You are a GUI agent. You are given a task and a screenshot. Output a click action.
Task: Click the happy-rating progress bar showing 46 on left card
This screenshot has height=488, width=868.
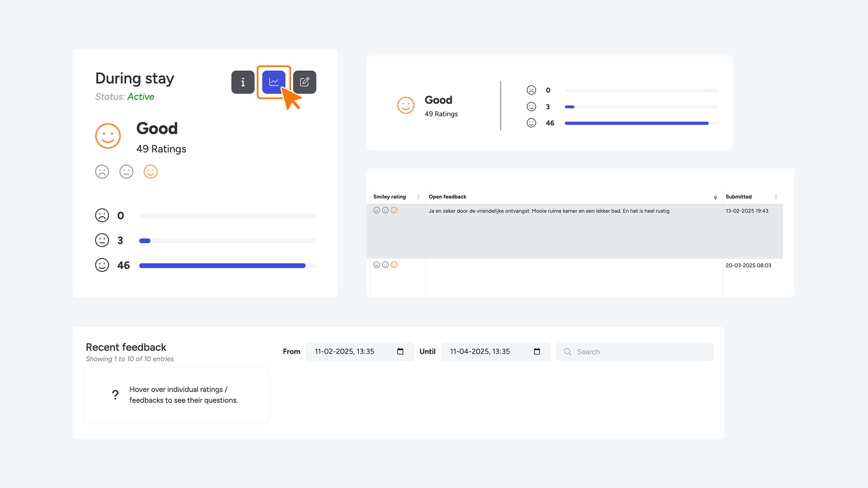228,266
